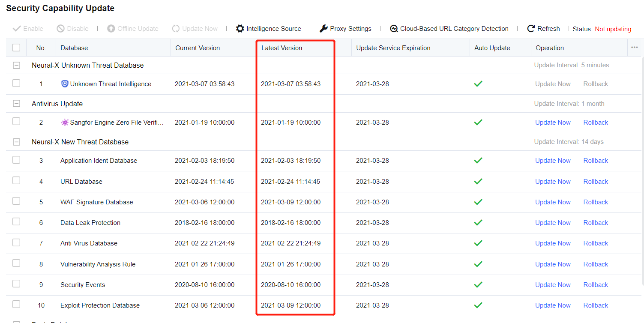Click Cloud-Based URL Category Detection icon
Screen dimensions: 644x323
(394, 29)
